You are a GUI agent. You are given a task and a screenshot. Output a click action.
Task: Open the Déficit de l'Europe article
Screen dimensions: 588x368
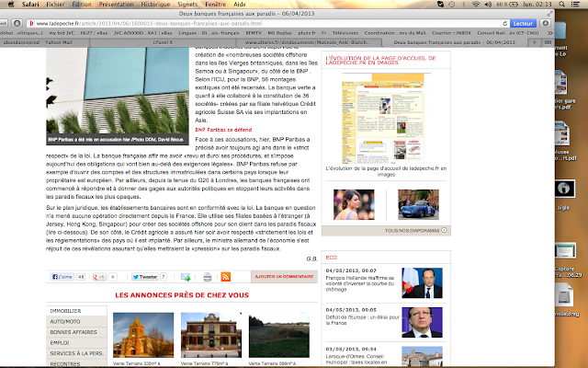363,320
